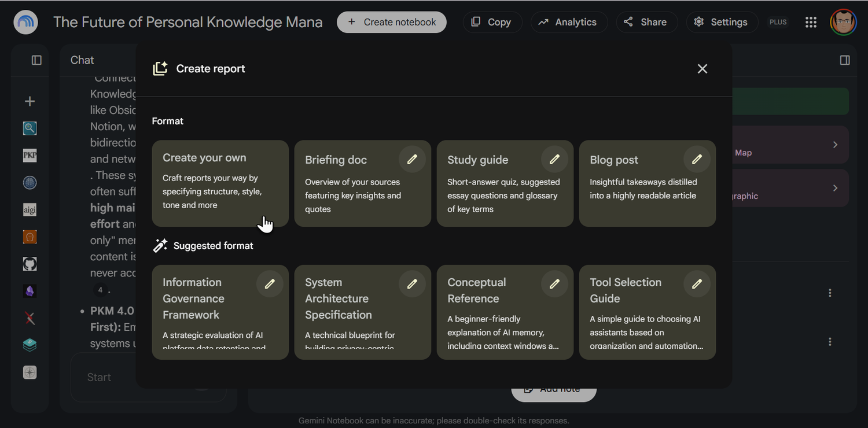This screenshot has width=868, height=428.
Task: Edit the Briefing doc format with pencil
Action: [412, 159]
